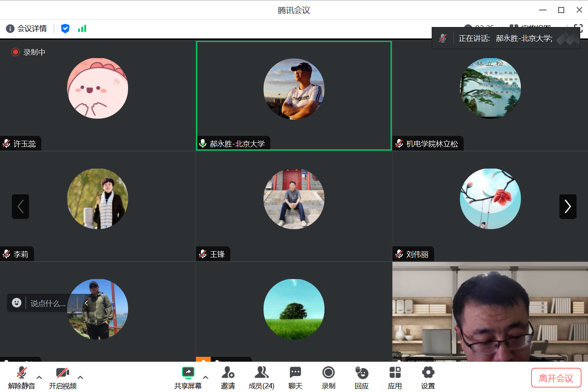Start screen sharing with 共享屏幕
Viewport: 588px width, 392px height.
tap(188, 378)
